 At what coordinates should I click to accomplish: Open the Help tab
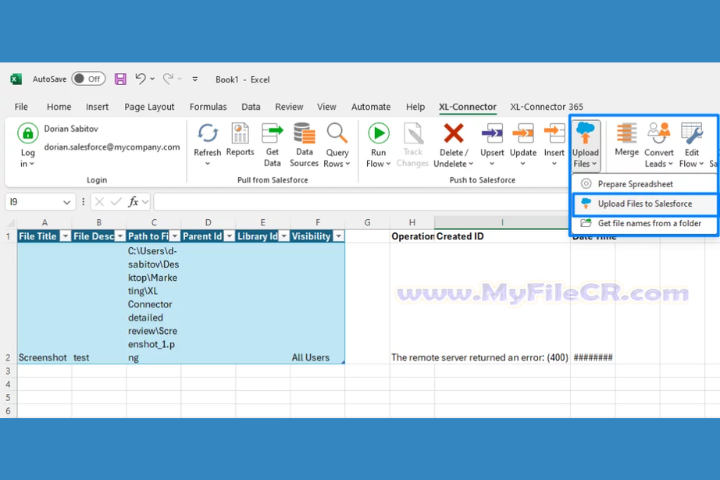tap(415, 107)
